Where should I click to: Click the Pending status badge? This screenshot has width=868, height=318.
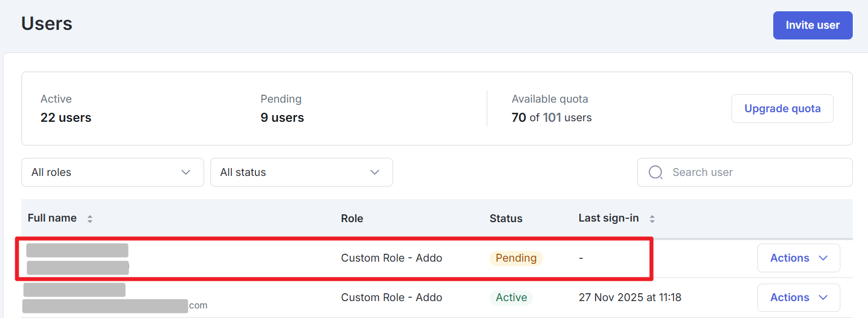(515, 258)
